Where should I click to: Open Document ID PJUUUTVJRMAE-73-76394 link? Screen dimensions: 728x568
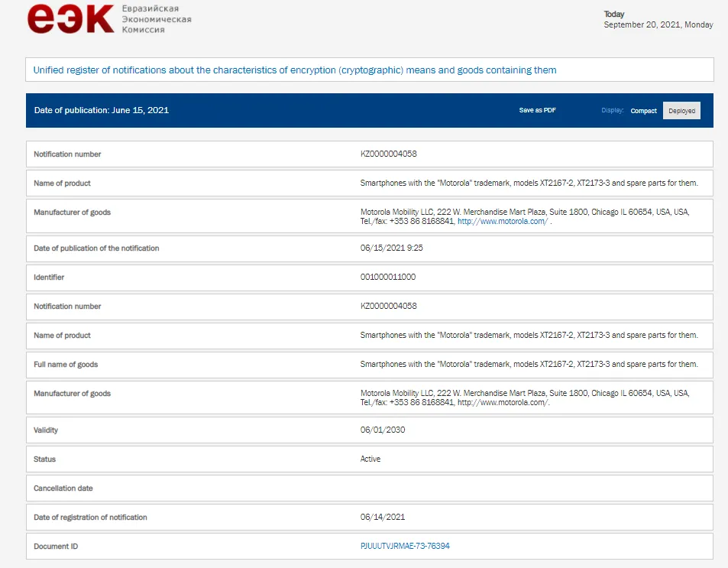coord(405,546)
